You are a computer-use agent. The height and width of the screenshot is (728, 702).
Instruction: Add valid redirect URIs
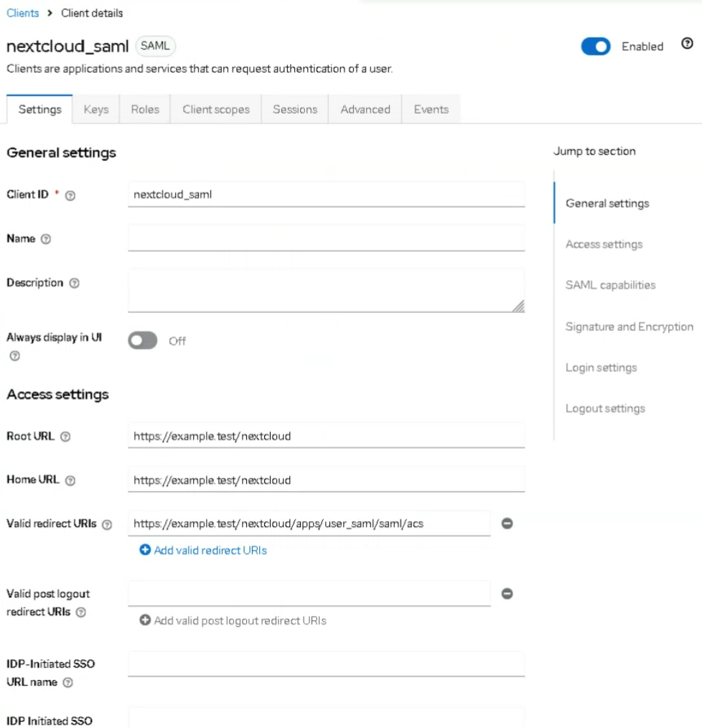203,551
